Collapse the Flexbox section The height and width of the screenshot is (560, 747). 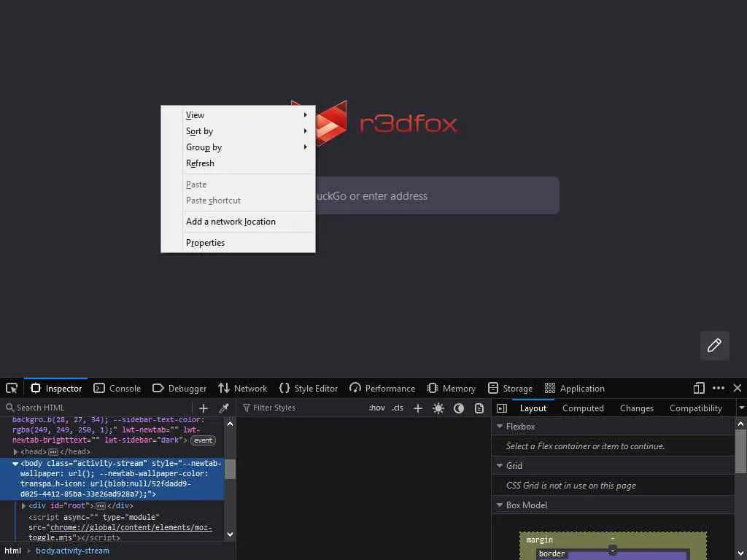500,427
